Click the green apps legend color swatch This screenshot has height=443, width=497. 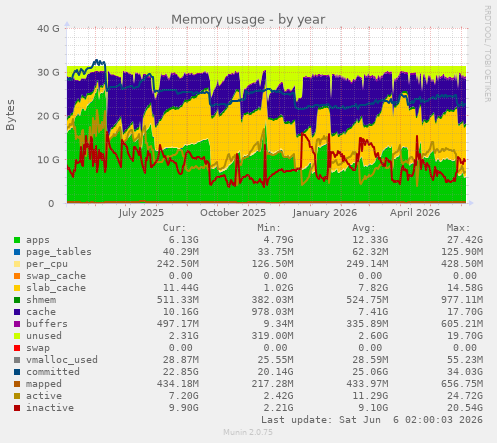click(17, 240)
